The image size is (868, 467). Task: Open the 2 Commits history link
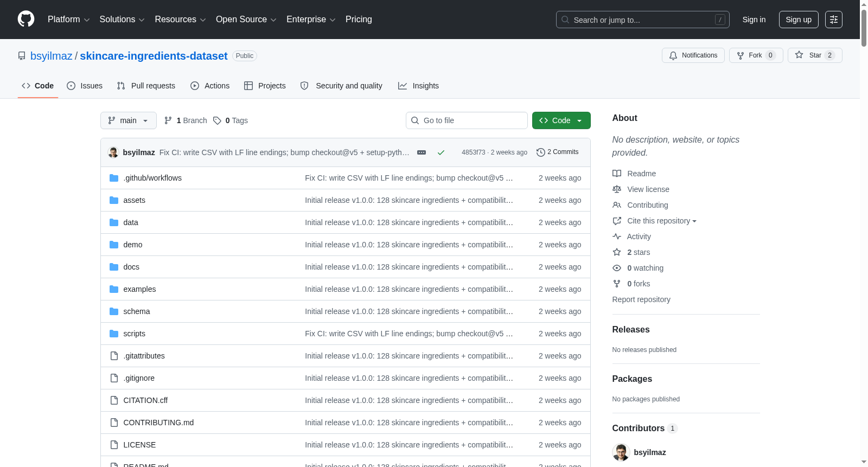click(558, 152)
